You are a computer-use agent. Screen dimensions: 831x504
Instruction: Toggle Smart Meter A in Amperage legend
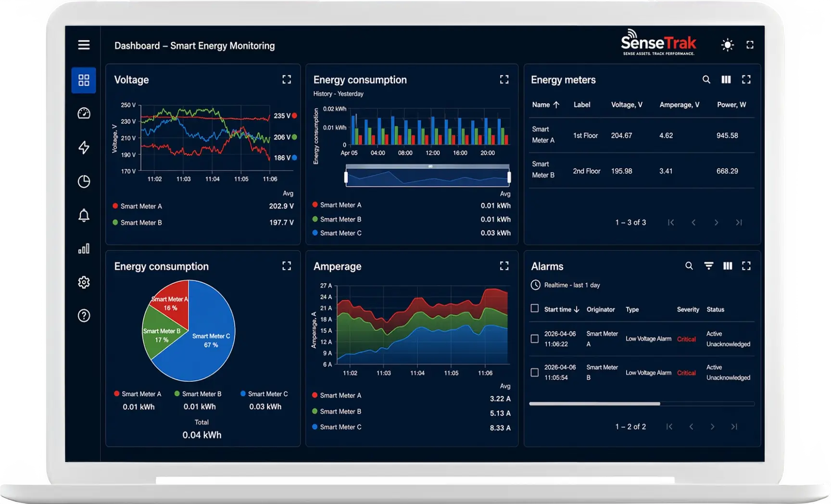click(337, 395)
